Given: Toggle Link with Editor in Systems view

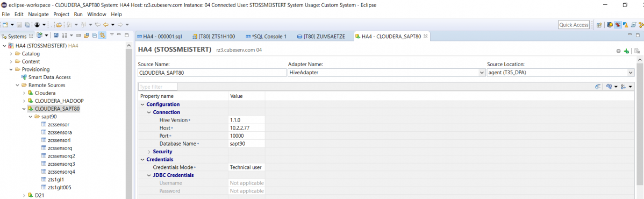Looking at the screenshot, I should 102,35.
